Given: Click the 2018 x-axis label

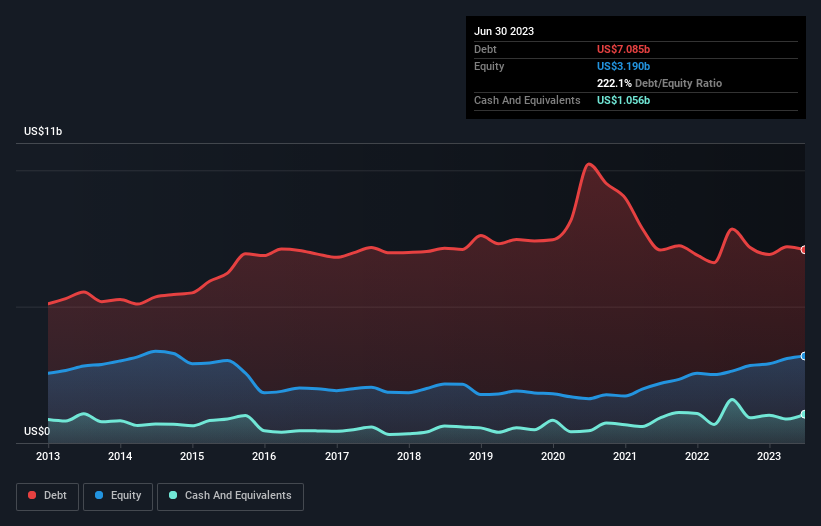Looking at the screenshot, I should (x=409, y=456).
